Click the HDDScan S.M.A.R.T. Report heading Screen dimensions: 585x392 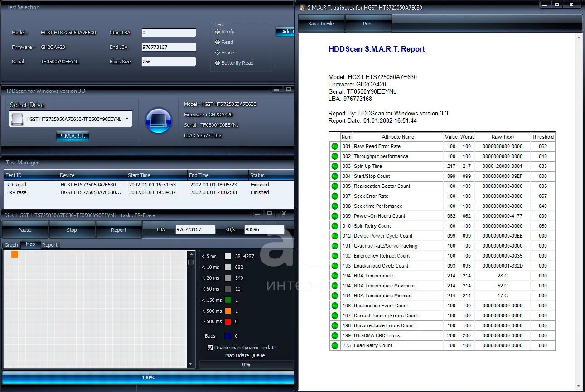click(x=377, y=49)
